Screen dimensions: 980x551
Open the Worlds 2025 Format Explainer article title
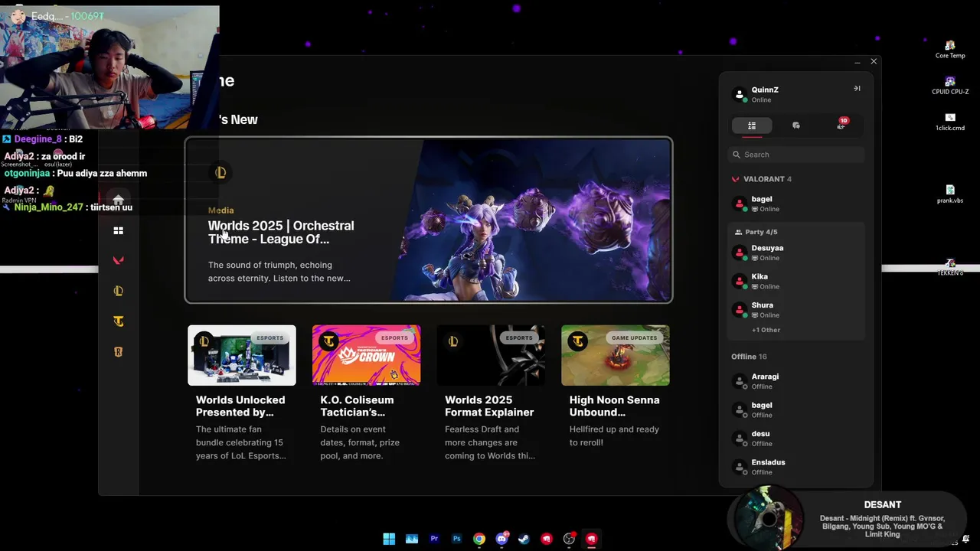[x=489, y=406]
